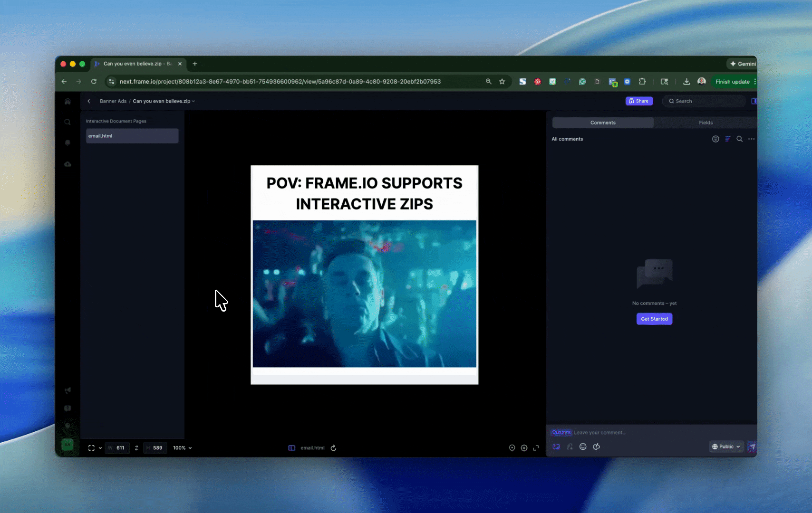
Task: Select email.html in Interactive Document Pages
Action: click(132, 136)
